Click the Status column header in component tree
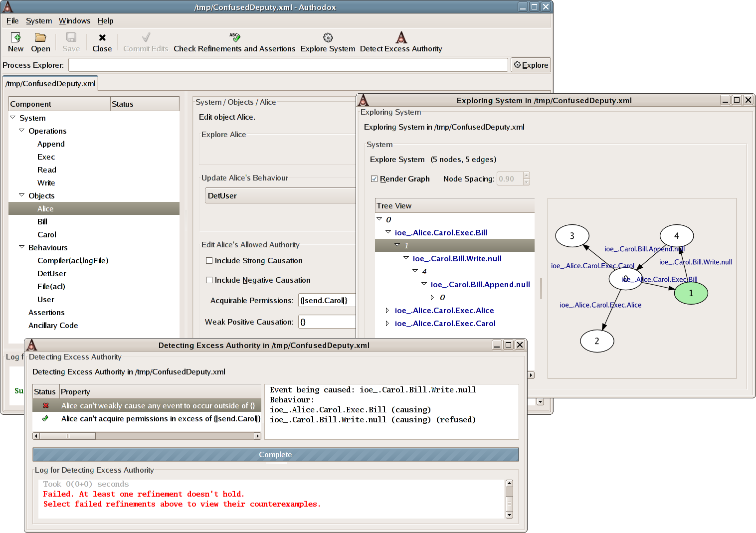Image resolution: width=756 pixels, height=533 pixels. click(145, 104)
